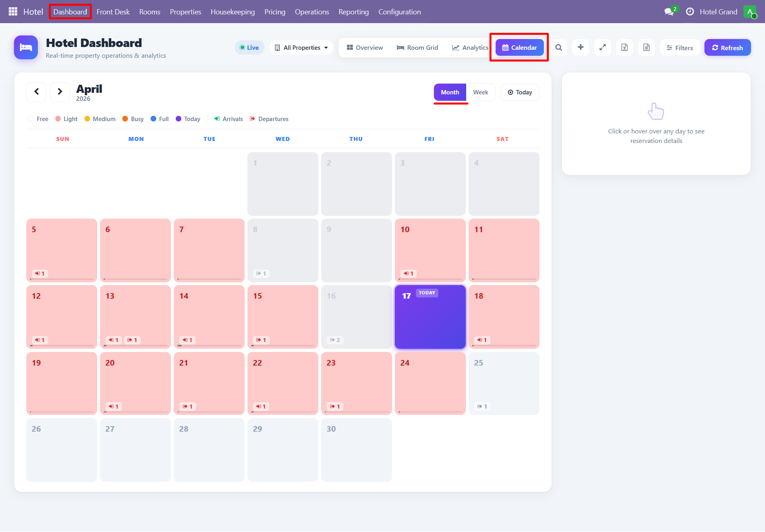
Task: Navigate to previous month with left chevron
Action: (x=36, y=92)
